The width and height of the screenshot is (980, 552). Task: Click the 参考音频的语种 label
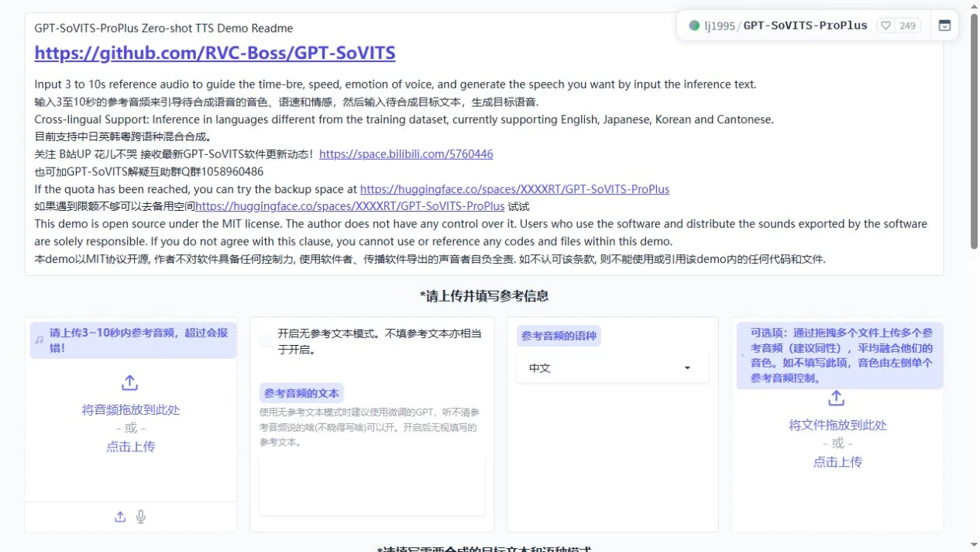coord(558,336)
